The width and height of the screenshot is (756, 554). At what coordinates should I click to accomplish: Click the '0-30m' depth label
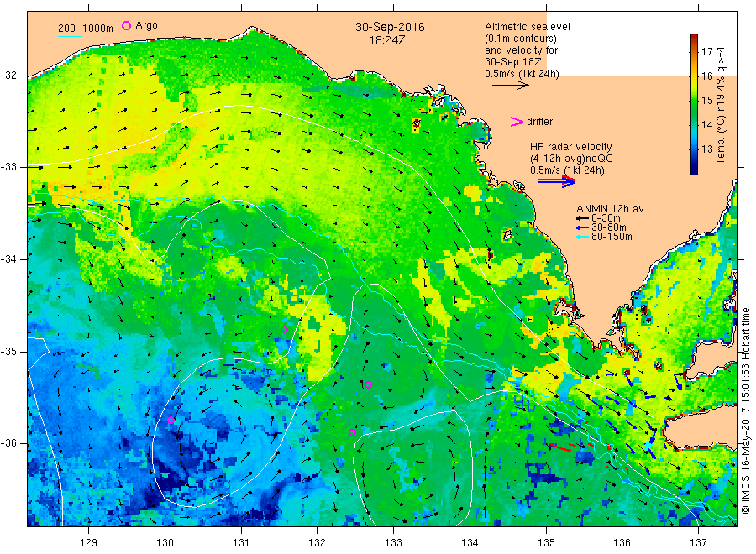coord(606,218)
